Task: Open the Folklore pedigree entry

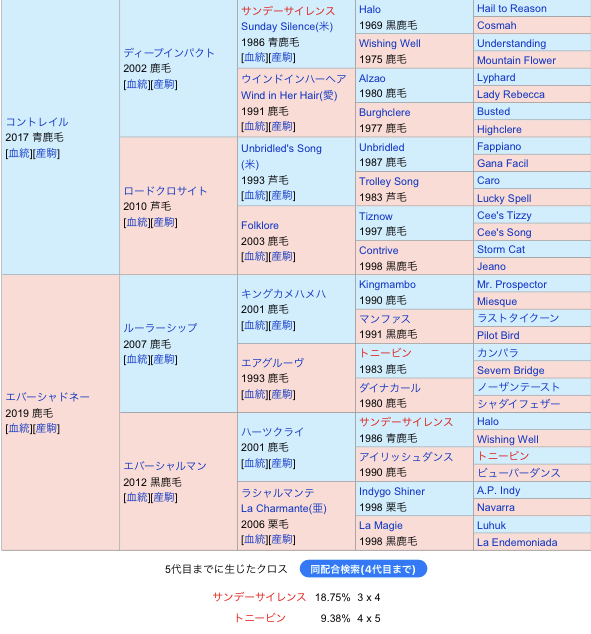Action: pos(260,225)
